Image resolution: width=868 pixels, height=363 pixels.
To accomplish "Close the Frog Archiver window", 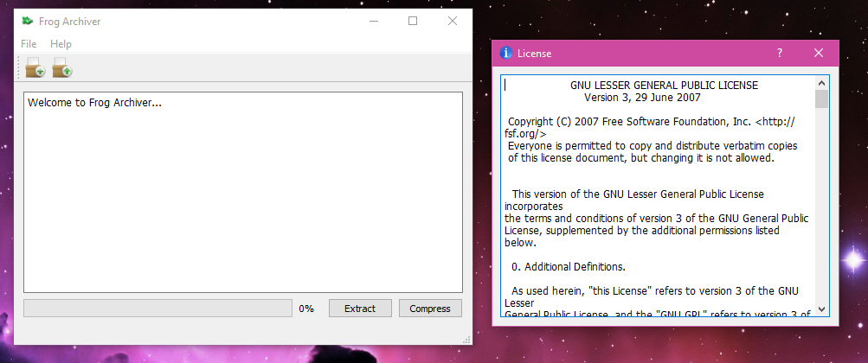I will pos(453,21).
